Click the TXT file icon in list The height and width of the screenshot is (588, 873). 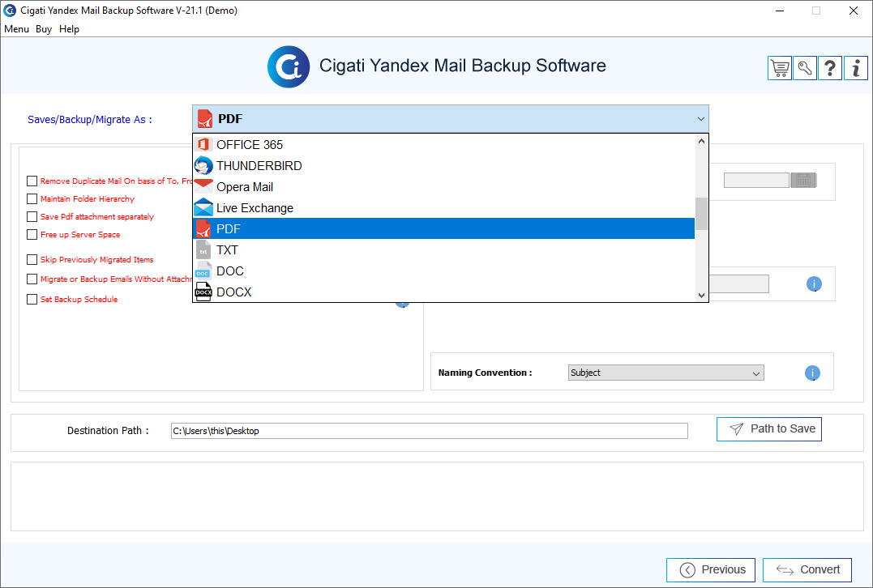[x=203, y=250]
